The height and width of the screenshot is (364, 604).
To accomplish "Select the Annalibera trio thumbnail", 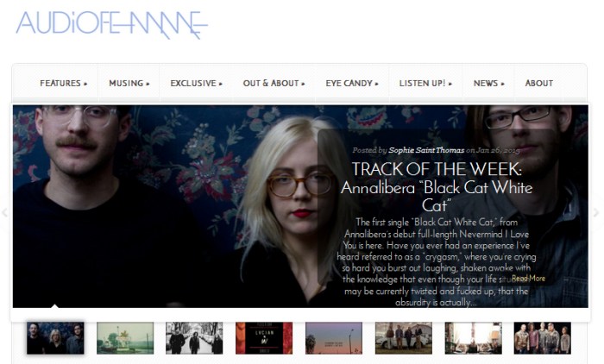I will [x=55, y=338].
